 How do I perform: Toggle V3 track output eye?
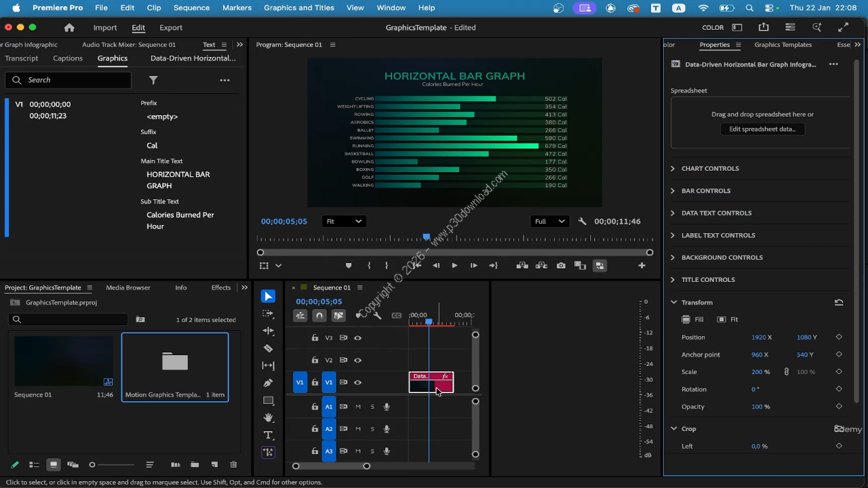point(358,338)
